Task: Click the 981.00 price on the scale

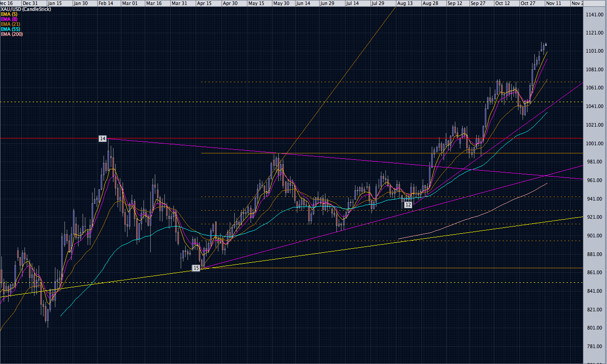Action: pos(596,162)
